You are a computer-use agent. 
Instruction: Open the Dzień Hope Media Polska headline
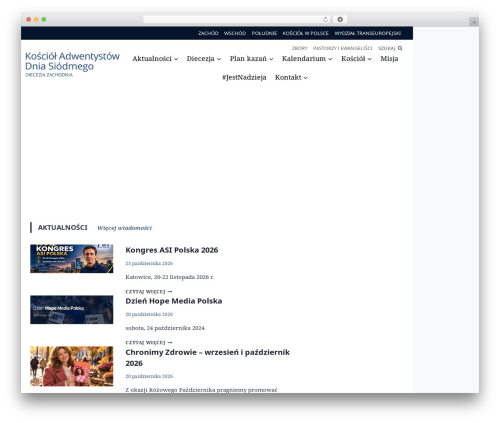[x=174, y=301]
